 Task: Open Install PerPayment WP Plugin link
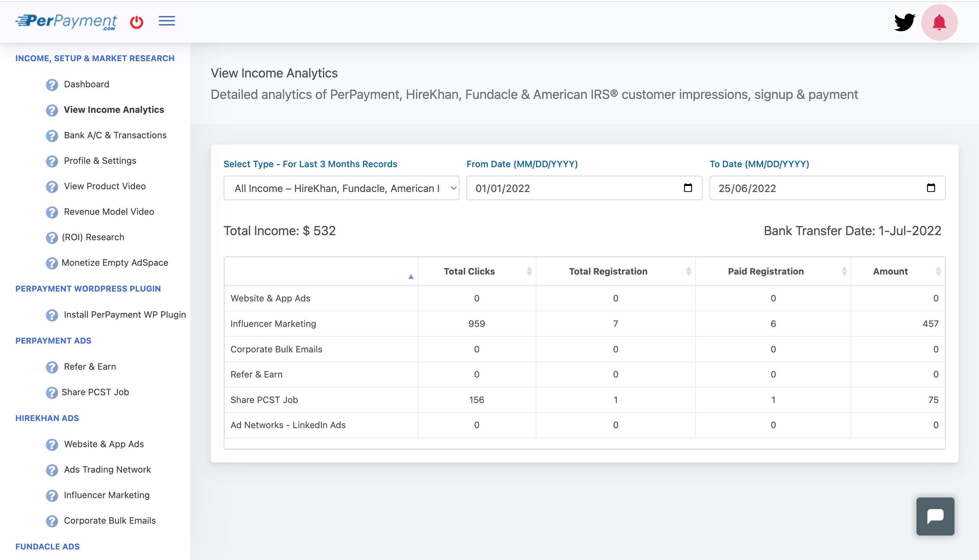coord(125,315)
